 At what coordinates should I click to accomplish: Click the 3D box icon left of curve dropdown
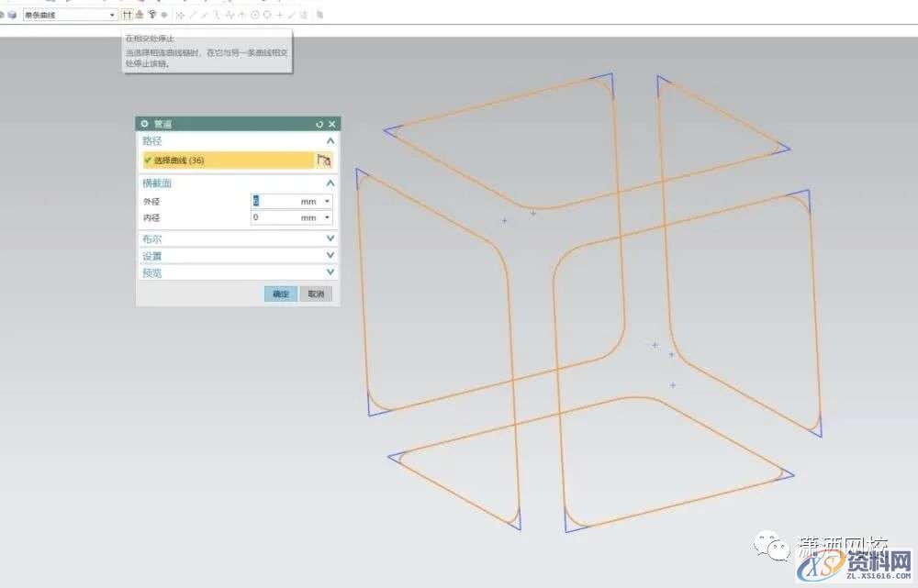[12, 15]
